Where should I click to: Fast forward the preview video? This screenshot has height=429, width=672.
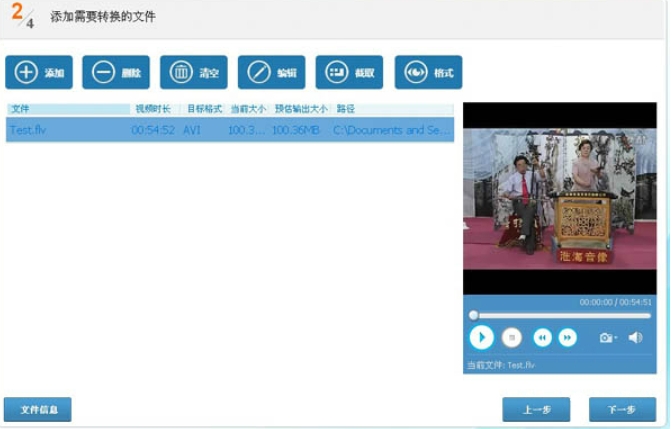click(x=567, y=338)
